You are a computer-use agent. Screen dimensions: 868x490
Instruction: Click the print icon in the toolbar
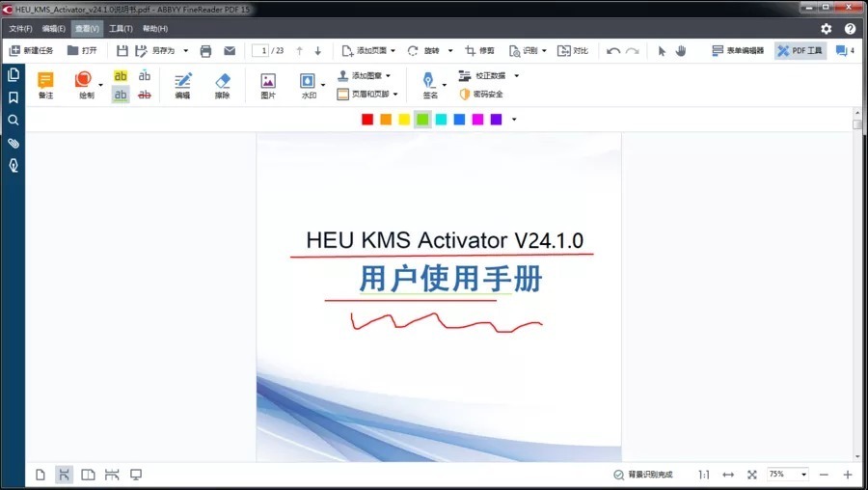pyautogui.click(x=205, y=51)
